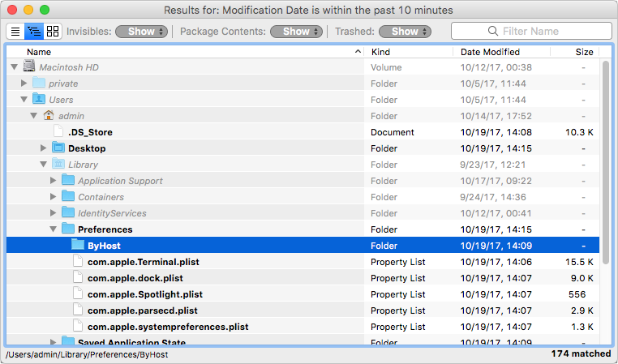Open the Trashed Show popup
The height and width of the screenshot is (364, 618).
point(406,32)
